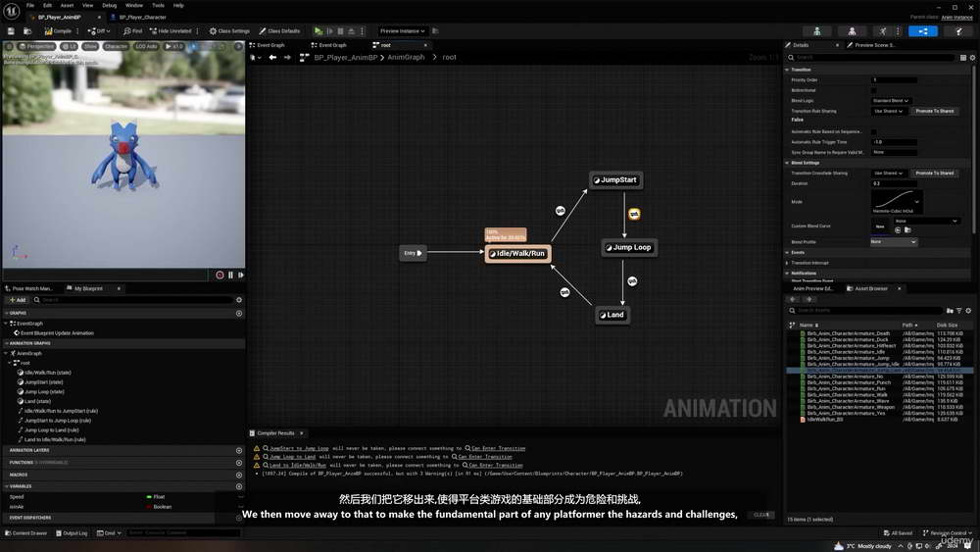Open the Details panel settings gear
980x552 pixels.
tap(972, 58)
